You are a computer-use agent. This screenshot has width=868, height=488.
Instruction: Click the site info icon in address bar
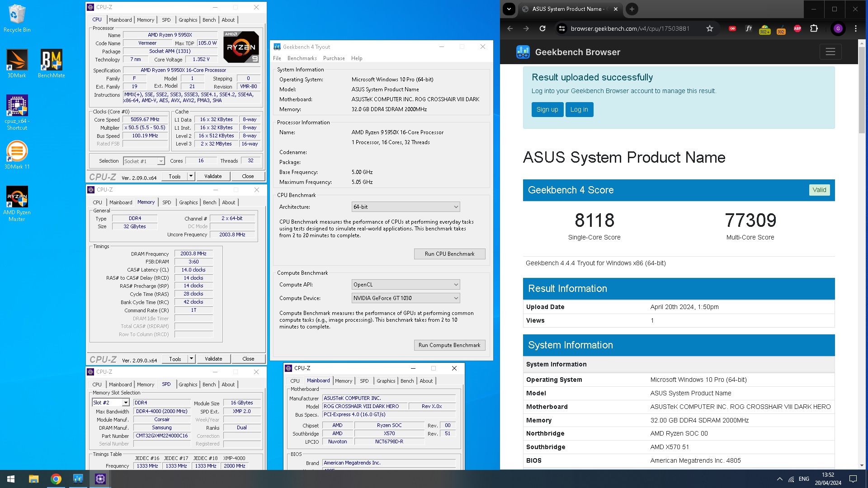[561, 28]
